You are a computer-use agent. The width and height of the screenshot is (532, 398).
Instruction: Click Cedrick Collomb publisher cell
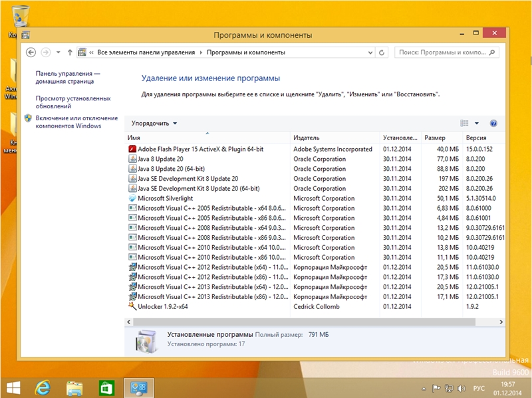[x=317, y=306]
